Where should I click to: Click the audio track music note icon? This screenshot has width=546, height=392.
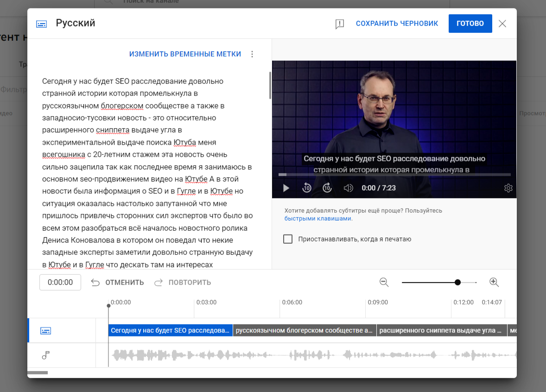pos(45,355)
